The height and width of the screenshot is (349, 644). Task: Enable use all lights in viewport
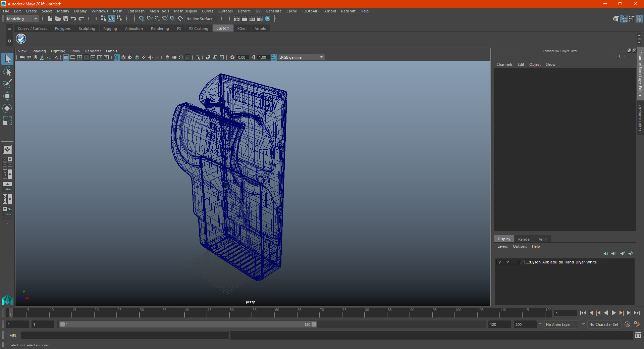150,57
